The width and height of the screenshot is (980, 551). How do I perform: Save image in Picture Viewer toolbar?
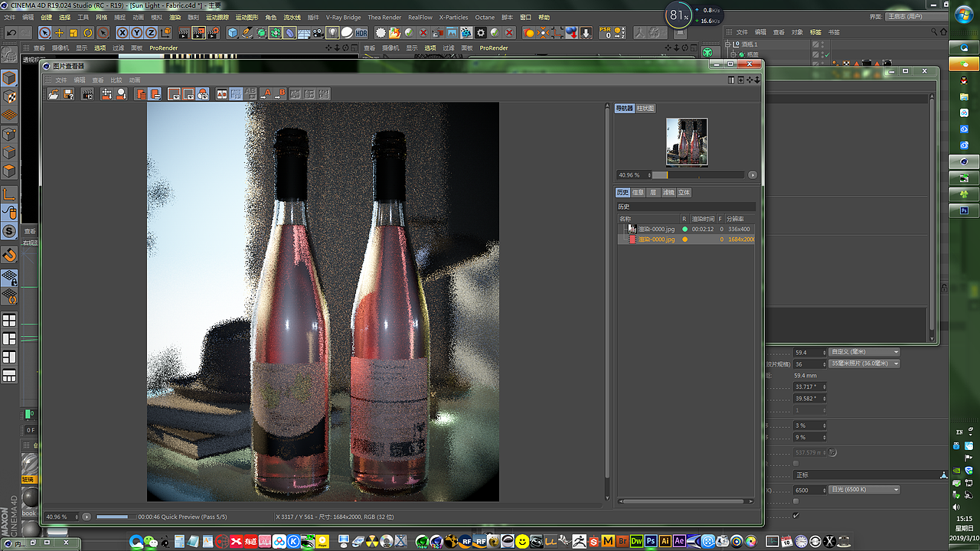point(68,94)
